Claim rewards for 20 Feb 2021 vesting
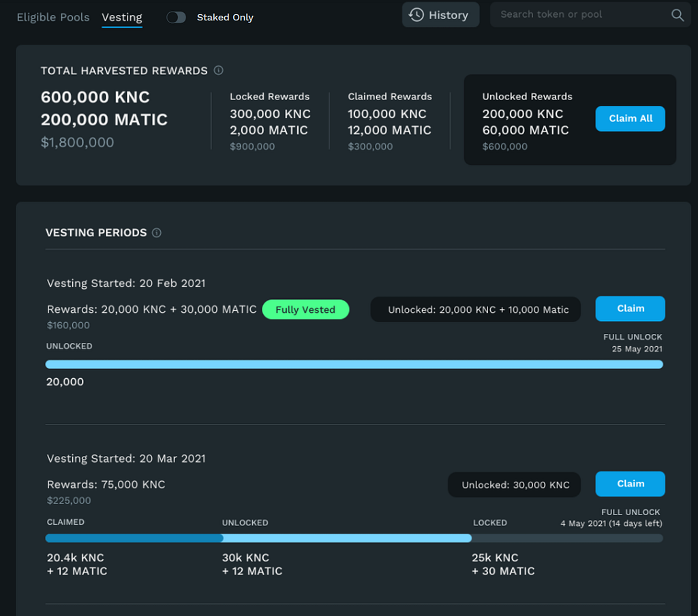Screen dimensions: 698x616 pos(630,309)
